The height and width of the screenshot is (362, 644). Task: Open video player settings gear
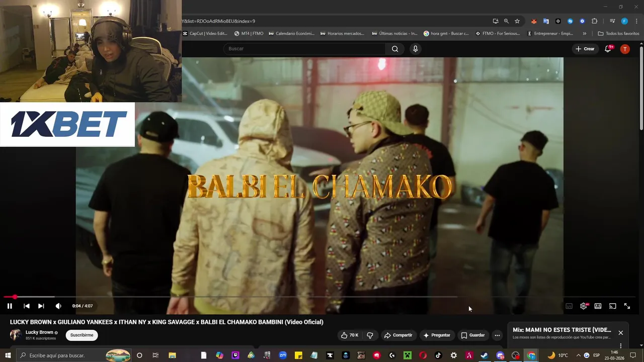pyautogui.click(x=584, y=306)
